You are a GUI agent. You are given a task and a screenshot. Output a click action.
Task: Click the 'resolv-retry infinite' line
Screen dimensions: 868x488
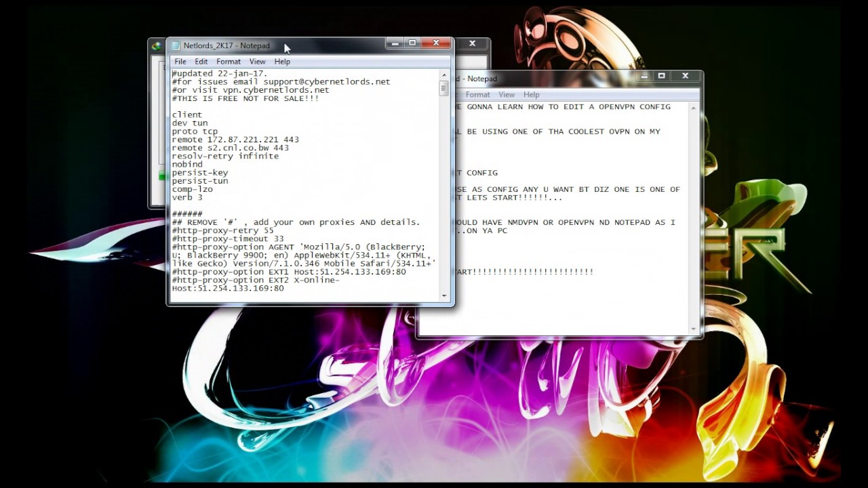225,156
